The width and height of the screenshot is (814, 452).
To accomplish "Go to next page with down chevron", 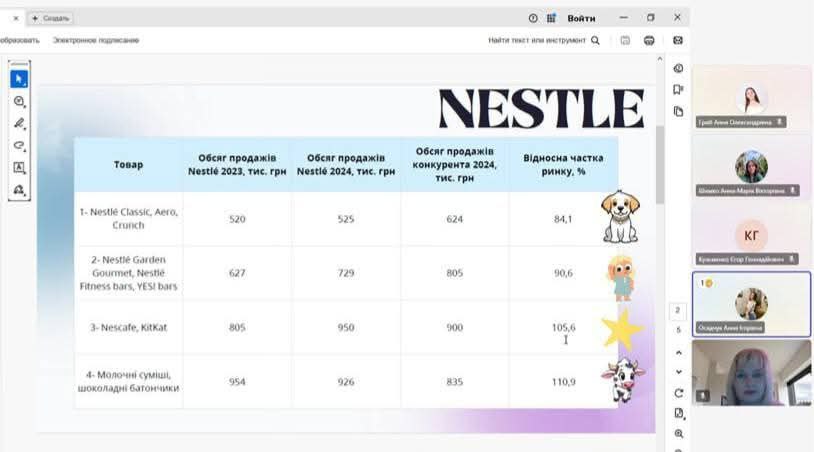I will (678, 372).
